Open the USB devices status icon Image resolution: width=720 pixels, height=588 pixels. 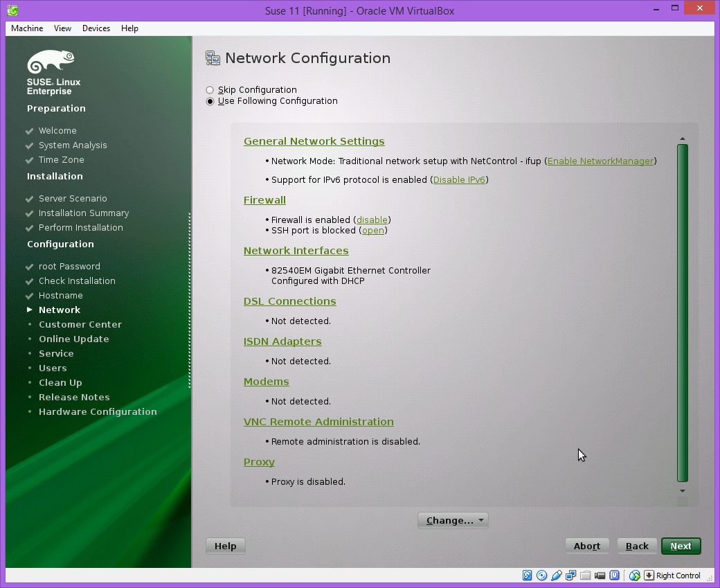[x=557, y=575]
